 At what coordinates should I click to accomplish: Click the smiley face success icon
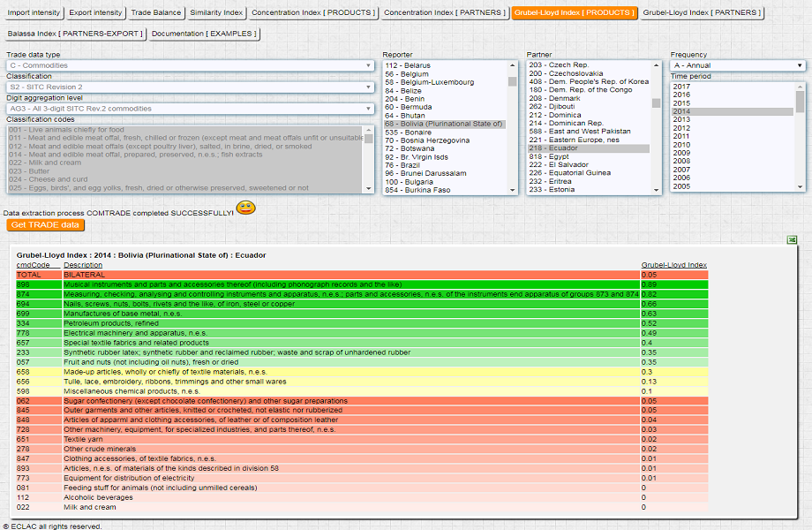[245, 208]
